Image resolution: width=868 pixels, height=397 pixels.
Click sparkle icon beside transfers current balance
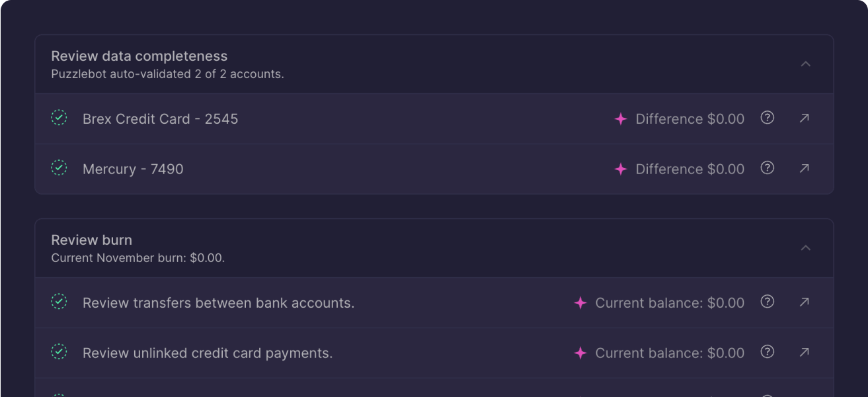580,303
